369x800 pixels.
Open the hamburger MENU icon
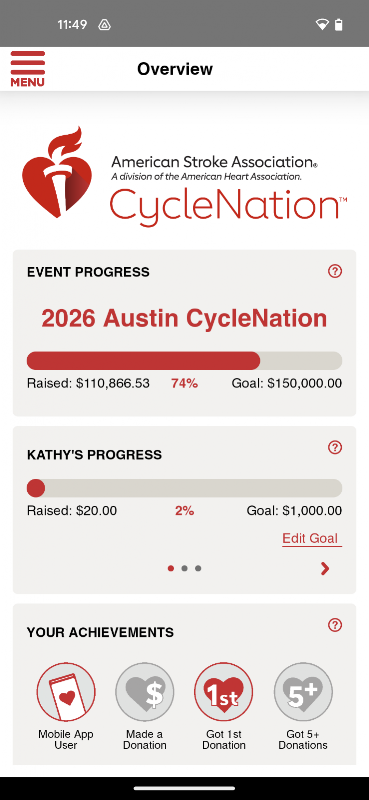[28, 68]
